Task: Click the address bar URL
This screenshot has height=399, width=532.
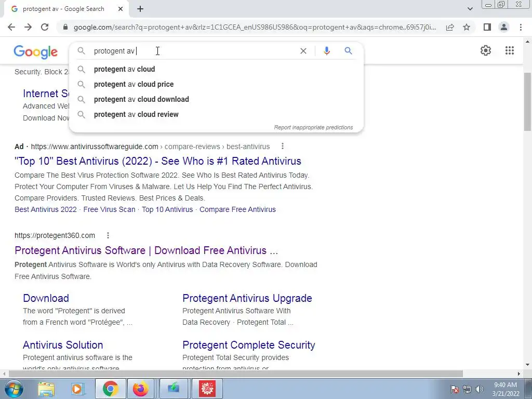Action: tap(255, 27)
